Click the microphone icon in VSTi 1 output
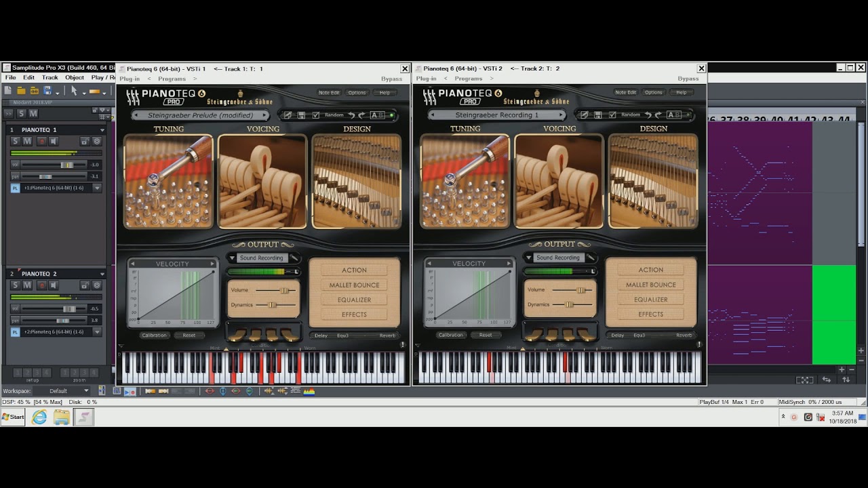The image size is (868, 488). 294,258
